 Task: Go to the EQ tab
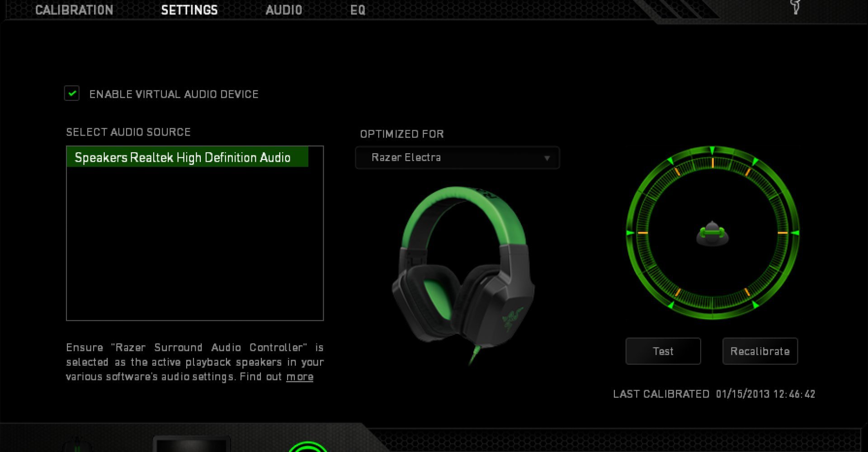coord(358,10)
